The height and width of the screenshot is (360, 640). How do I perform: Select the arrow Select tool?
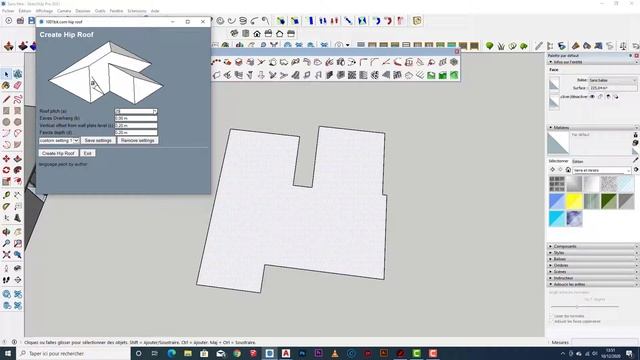coord(6,74)
